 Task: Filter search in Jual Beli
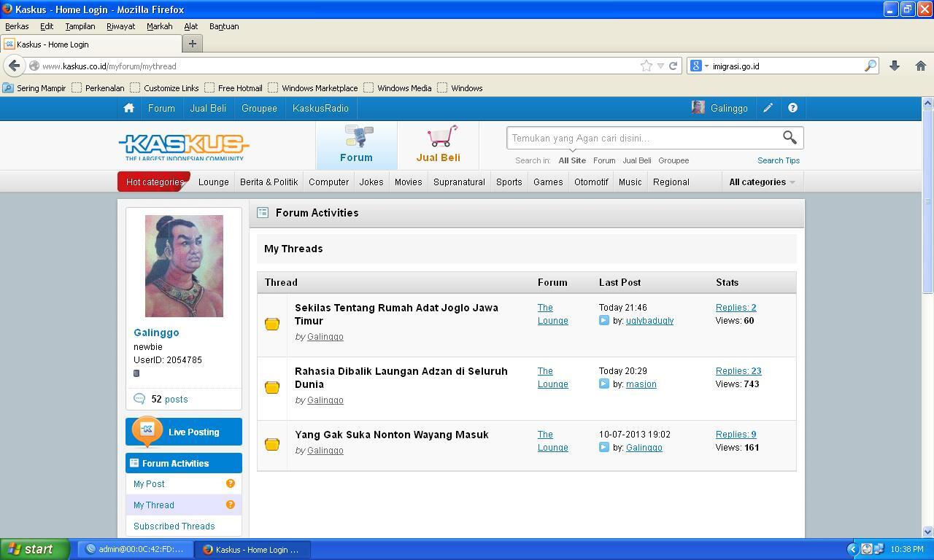pyautogui.click(x=637, y=160)
